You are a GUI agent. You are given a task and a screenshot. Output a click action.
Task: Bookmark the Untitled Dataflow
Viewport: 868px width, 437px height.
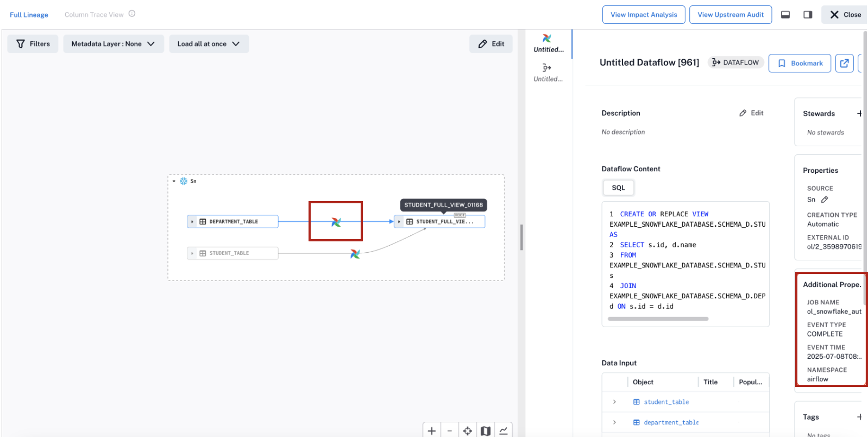pos(800,63)
